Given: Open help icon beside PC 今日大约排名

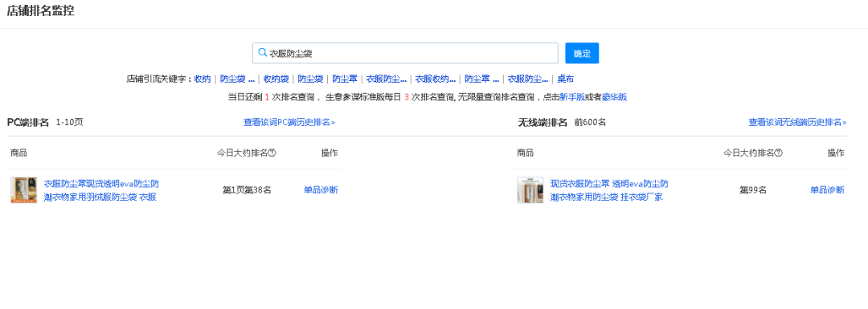Looking at the screenshot, I should [272, 153].
